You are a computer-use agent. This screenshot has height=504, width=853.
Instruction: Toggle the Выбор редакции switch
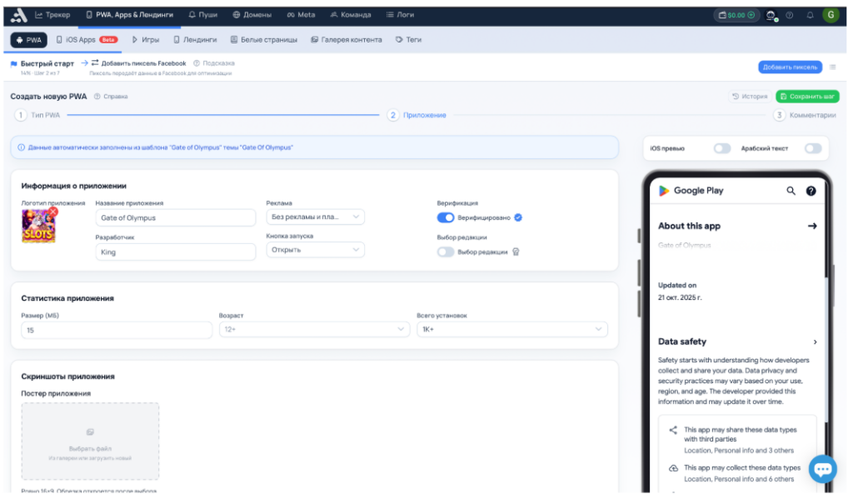[446, 252]
